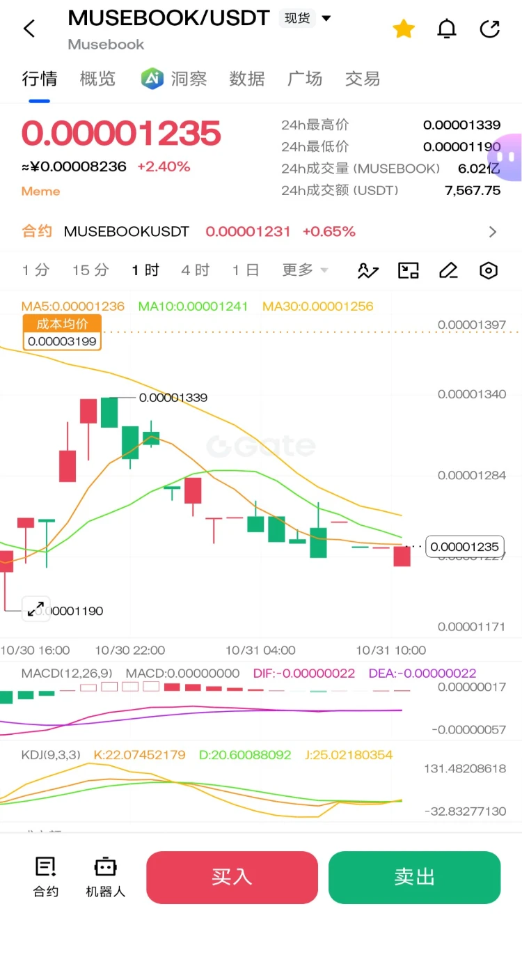
Task: Switch to the 交易 tab
Action: coord(363,79)
